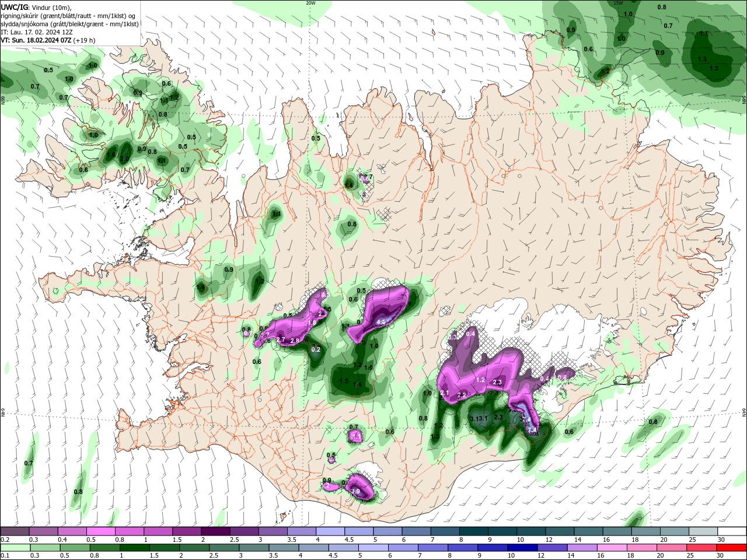Click the '15W' longitude label at top
This screenshot has height=560, width=747.
coord(619,3)
